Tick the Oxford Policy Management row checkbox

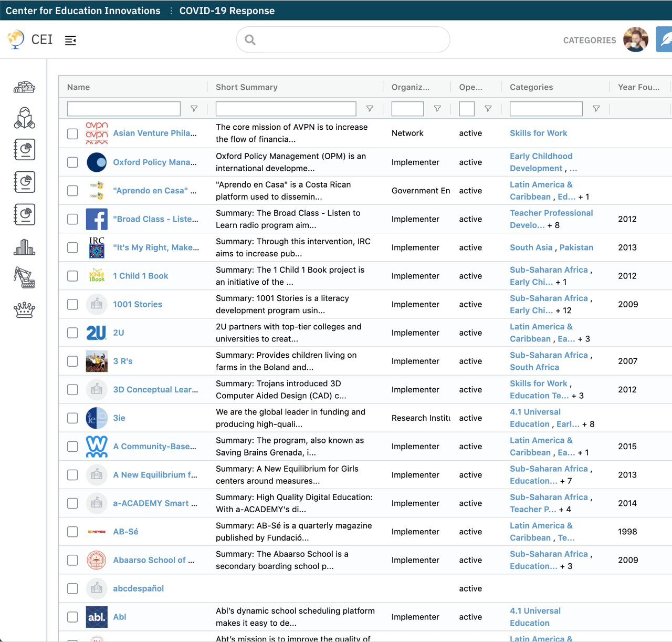pyautogui.click(x=72, y=162)
